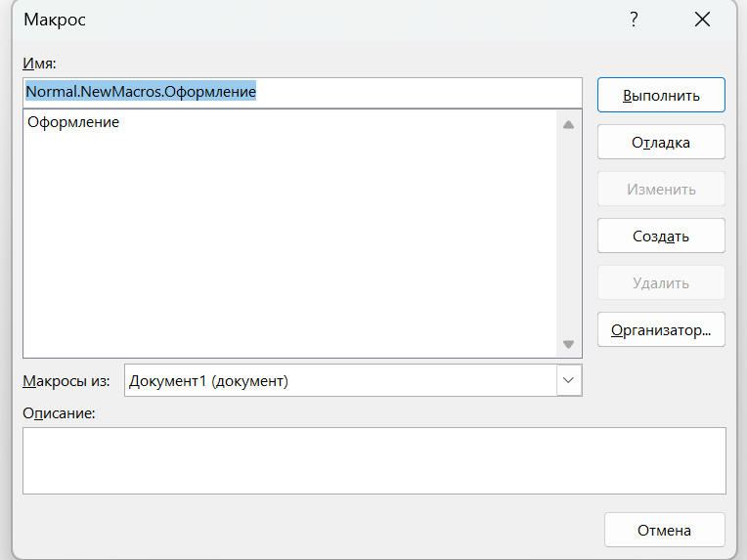Close the Макрос dialog window
Image resolution: width=747 pixels, height=560 pixels.
(x=701, y=19)
